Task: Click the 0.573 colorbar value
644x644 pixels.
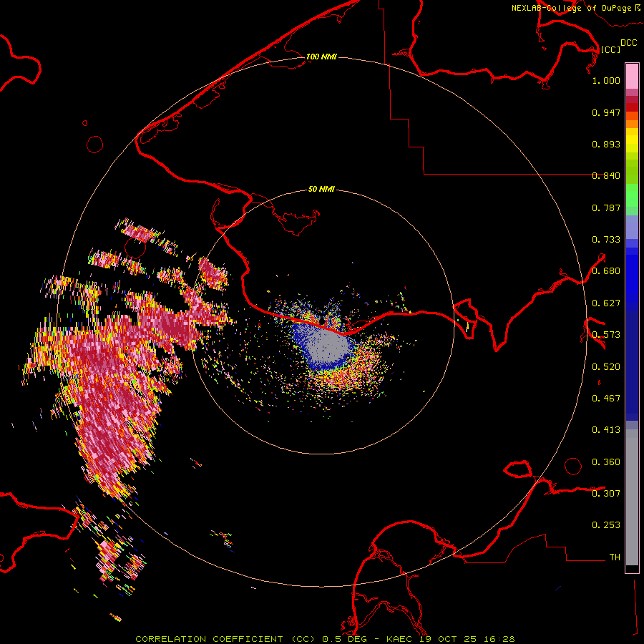Action: pos(606,335)
